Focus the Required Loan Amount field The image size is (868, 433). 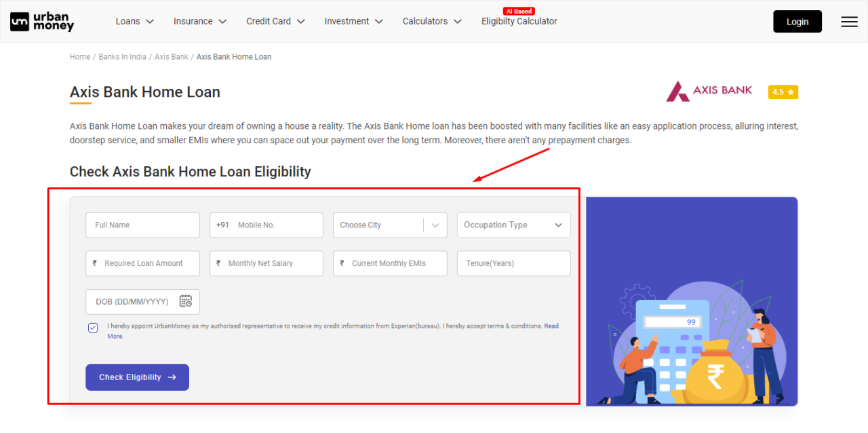(142, 263)
